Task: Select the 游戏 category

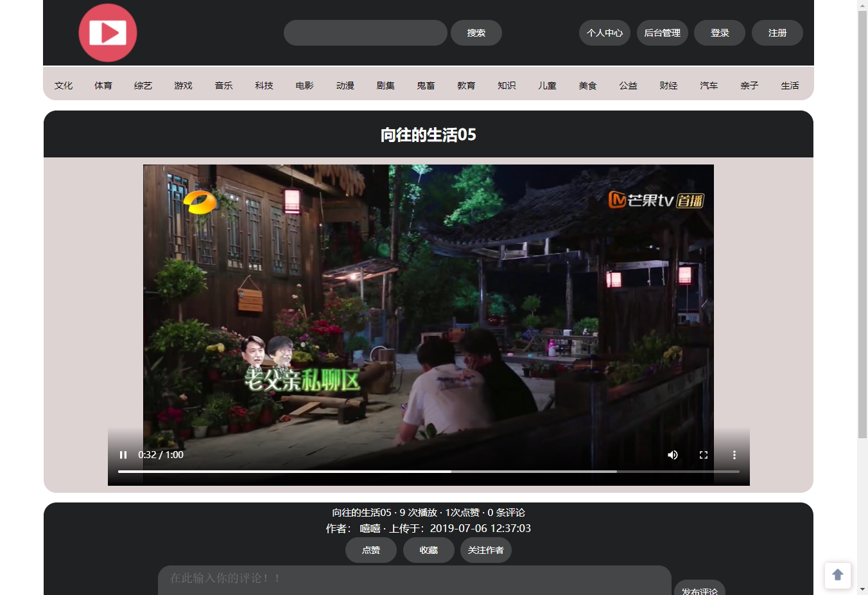Action: point(183,85)
